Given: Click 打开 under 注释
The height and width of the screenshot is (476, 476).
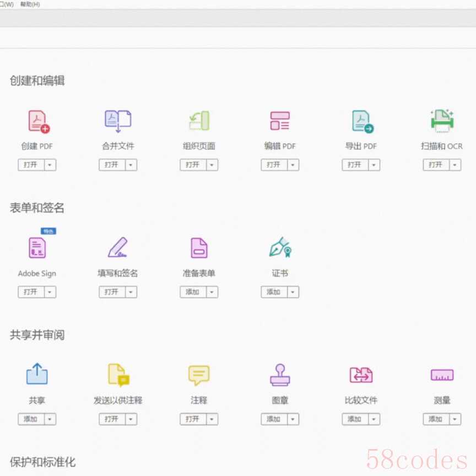Looking at the screenshot, I should tap(193, 419).
